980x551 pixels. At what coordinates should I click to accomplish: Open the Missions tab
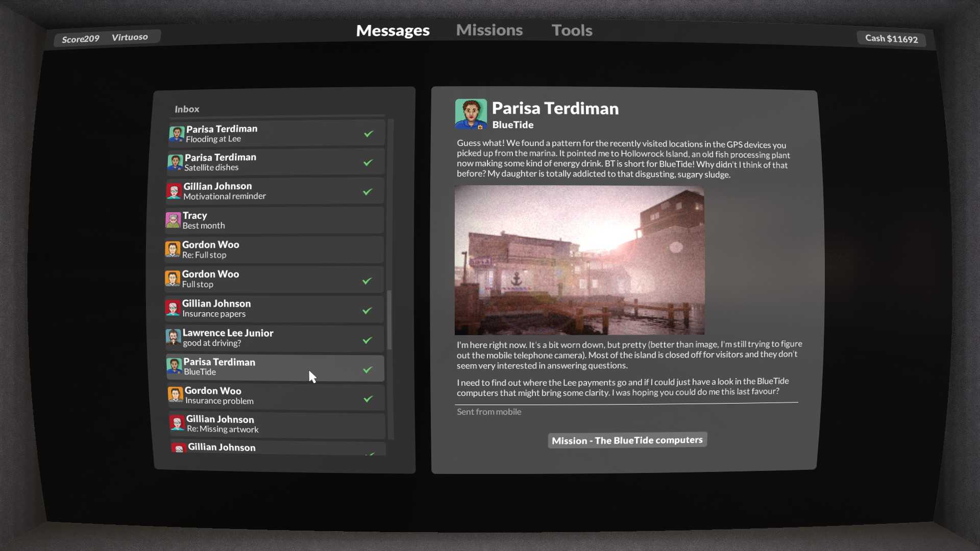coord(489,30)
